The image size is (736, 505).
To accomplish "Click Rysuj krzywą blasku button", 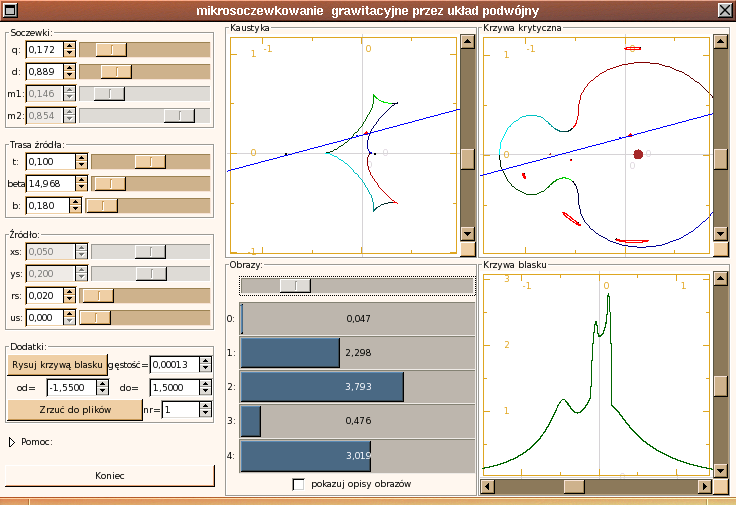I will (x=57, y=365).
